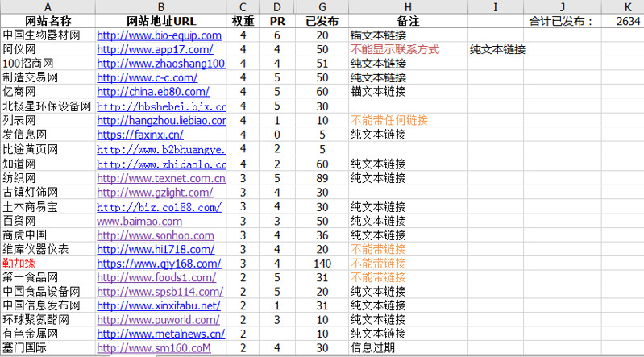Open the hbshebei.bjx link
Image resolution: width=644 pixels, height=357 pixels.
(x=161, y=106)
